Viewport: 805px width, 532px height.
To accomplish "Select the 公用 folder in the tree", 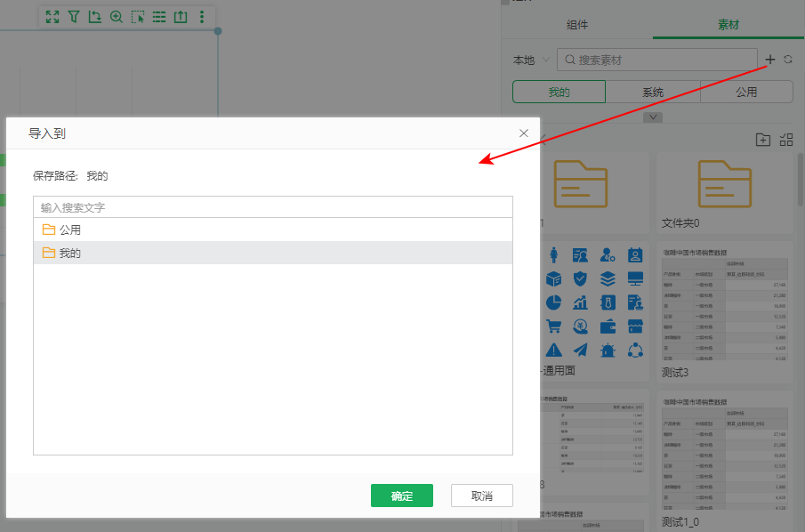I will 69,230.
